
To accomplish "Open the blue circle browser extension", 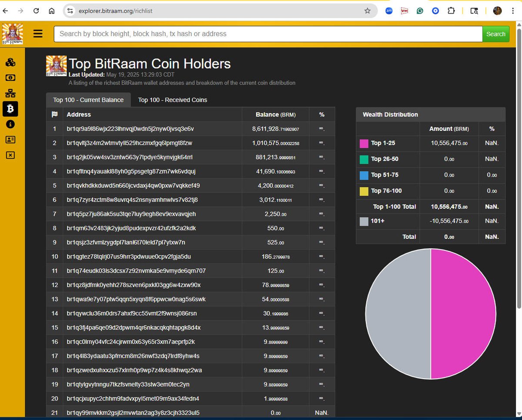I will [435, 11].
